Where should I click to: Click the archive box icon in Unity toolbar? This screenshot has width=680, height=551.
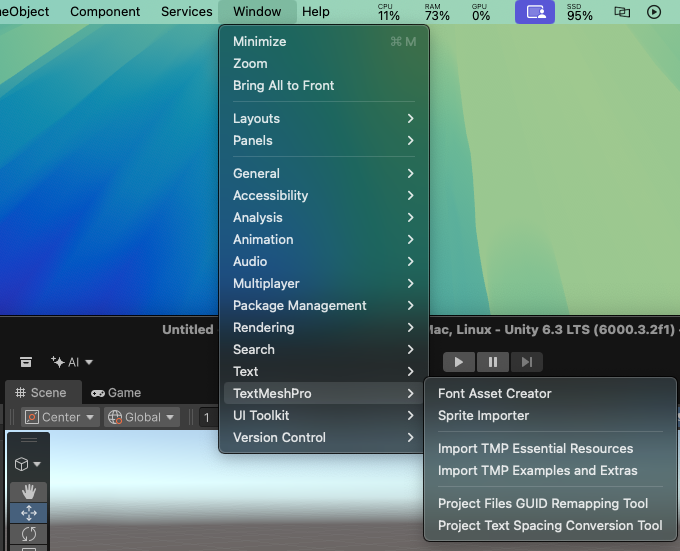click(26, 362)
